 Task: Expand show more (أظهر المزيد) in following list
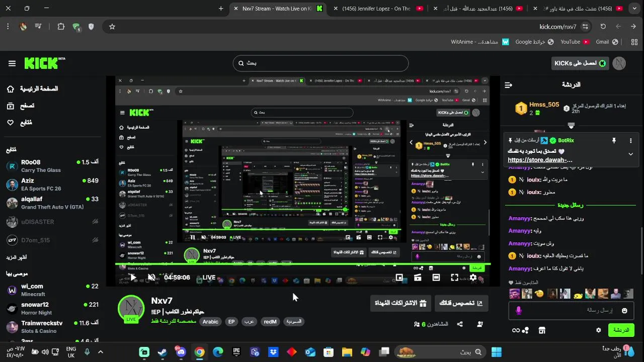pos(17,257)
